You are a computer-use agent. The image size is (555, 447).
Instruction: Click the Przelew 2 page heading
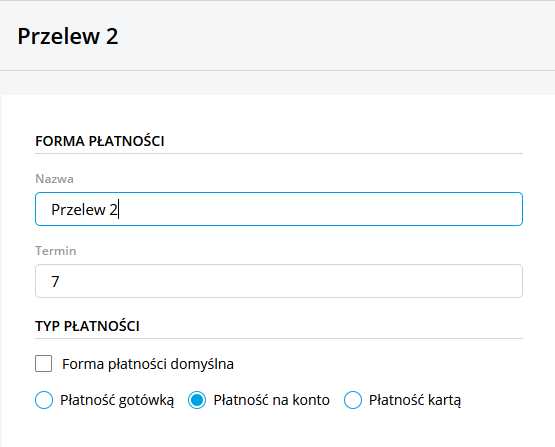point(68,36)
